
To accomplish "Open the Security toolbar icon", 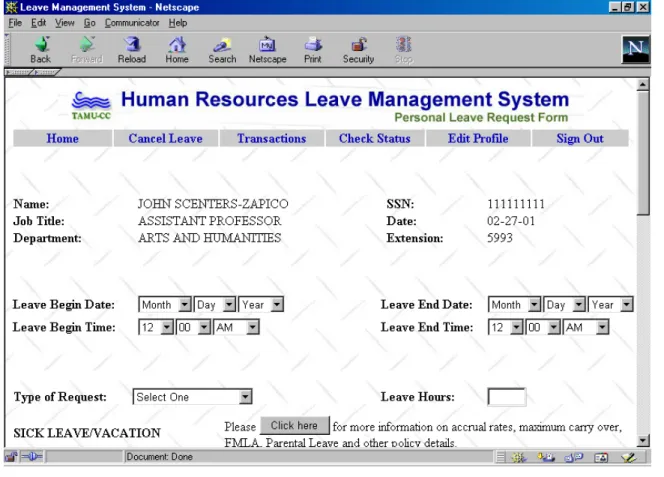I will [x=358, y=50].
